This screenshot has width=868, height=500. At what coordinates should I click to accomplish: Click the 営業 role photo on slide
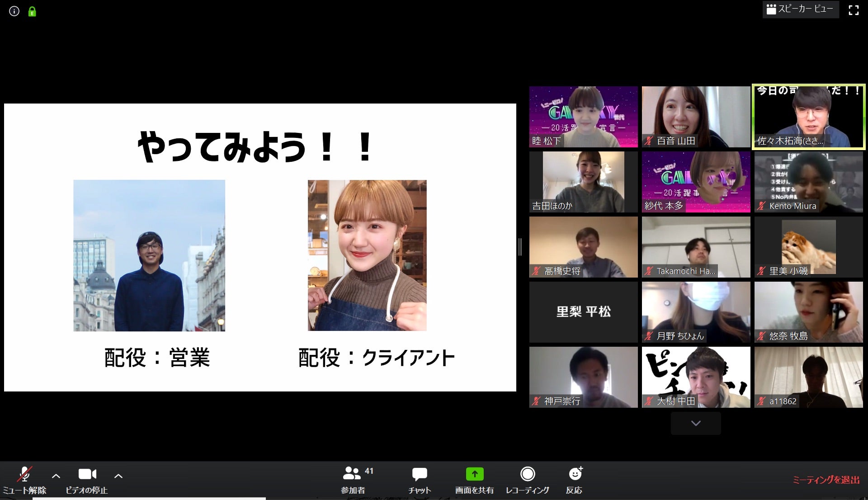(149, 255)
